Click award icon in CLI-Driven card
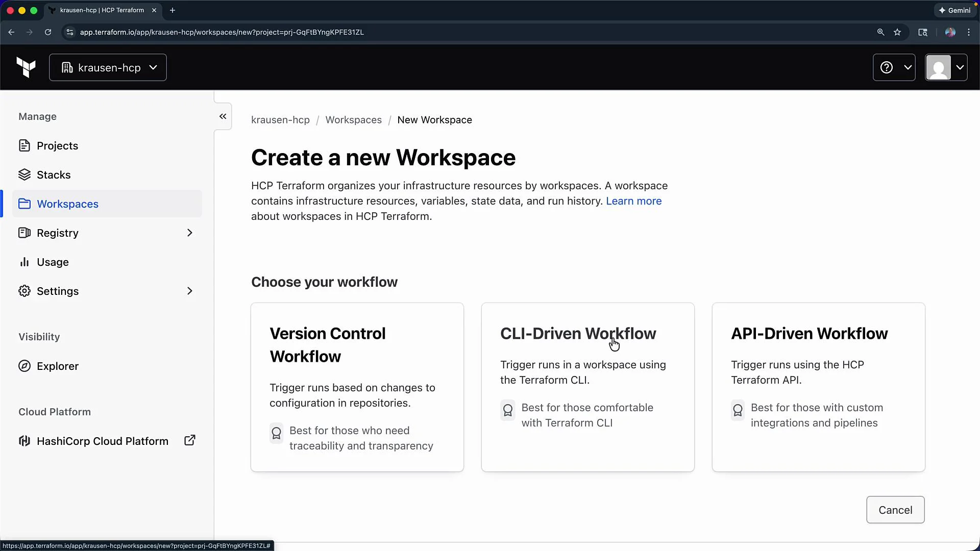980x551 pixels. [508, 410]
